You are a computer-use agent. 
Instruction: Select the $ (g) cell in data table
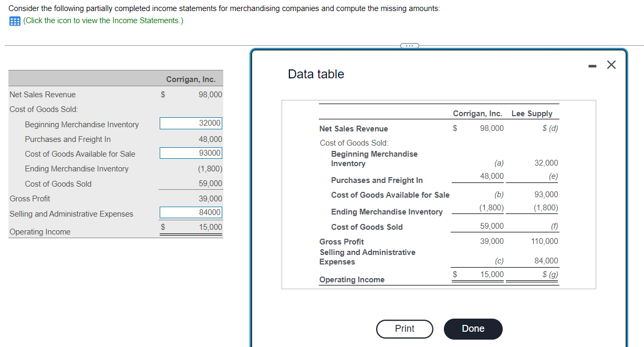(x=550, y=274)
